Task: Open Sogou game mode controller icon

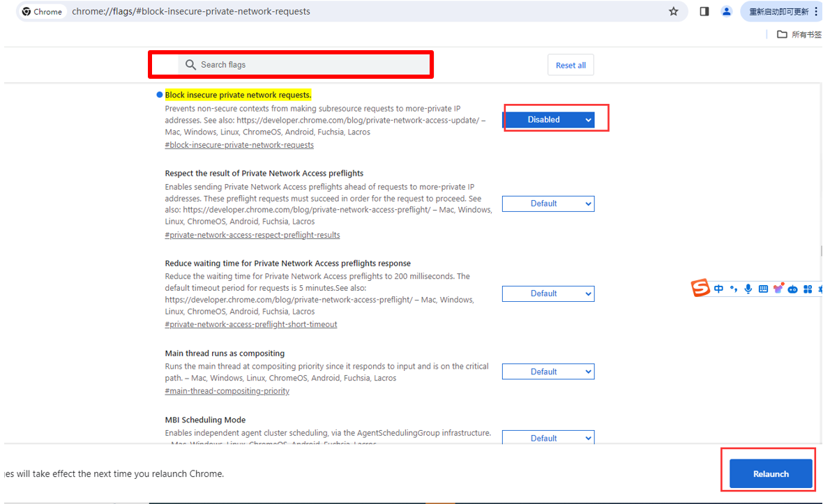Action: click(793, 289)
